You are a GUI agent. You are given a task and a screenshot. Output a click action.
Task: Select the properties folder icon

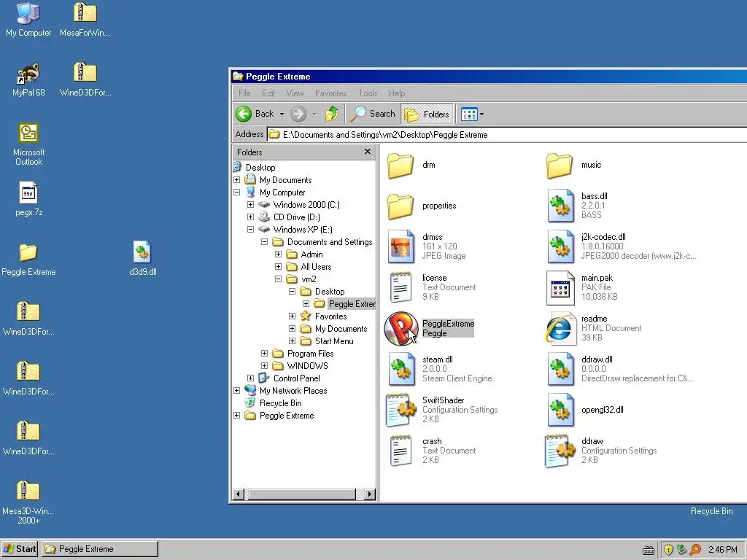400,206
